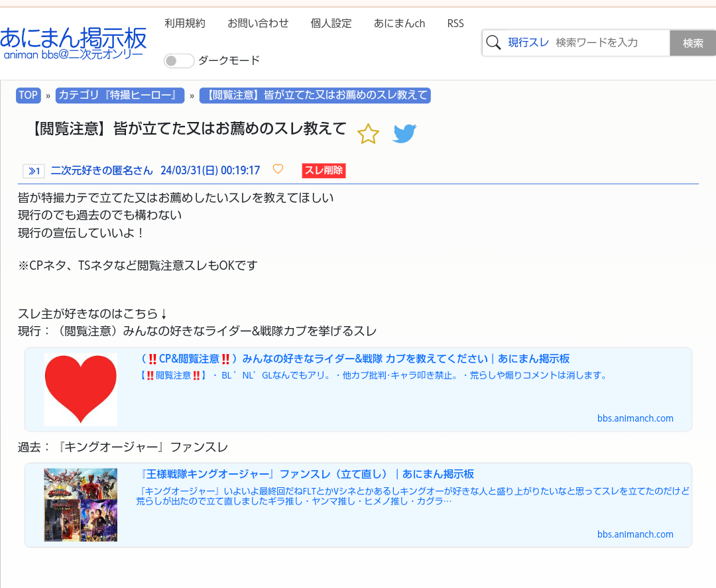Open the お問い合わせ menu item
The height and width of the screenshot is (588, 716).
pos(258,23)
